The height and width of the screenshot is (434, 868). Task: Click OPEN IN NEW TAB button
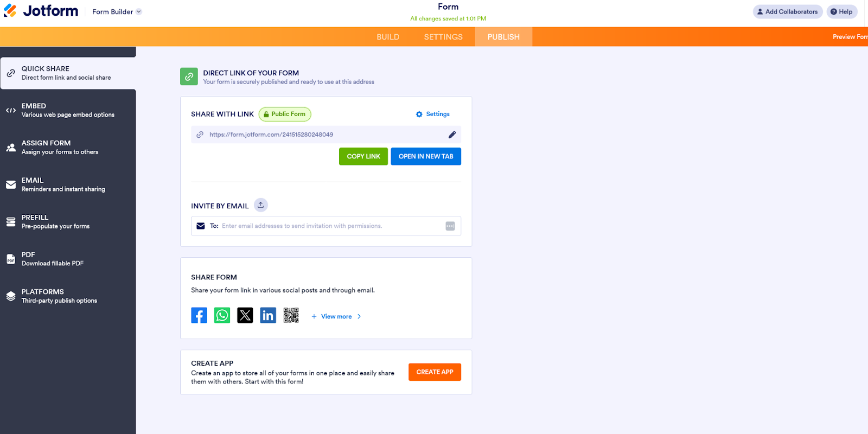(426, 156)
